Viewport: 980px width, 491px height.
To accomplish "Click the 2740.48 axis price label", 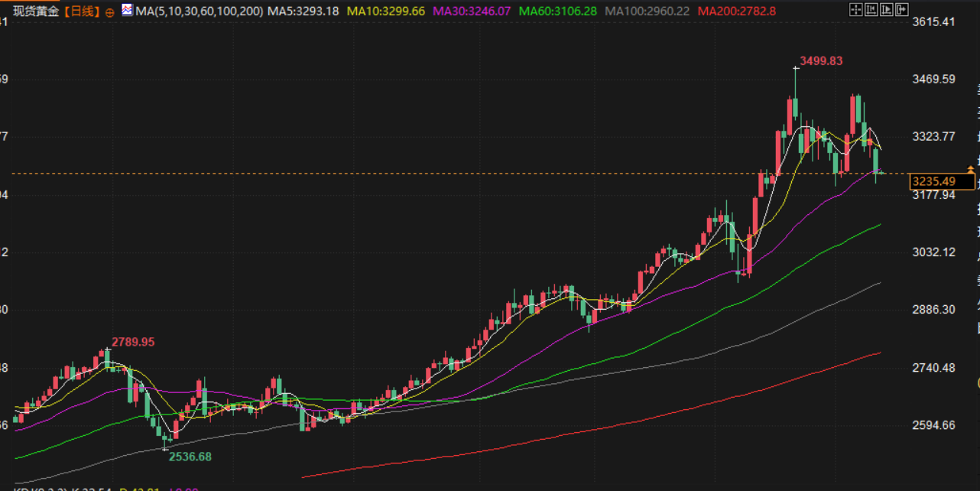I will pos(934,368).
